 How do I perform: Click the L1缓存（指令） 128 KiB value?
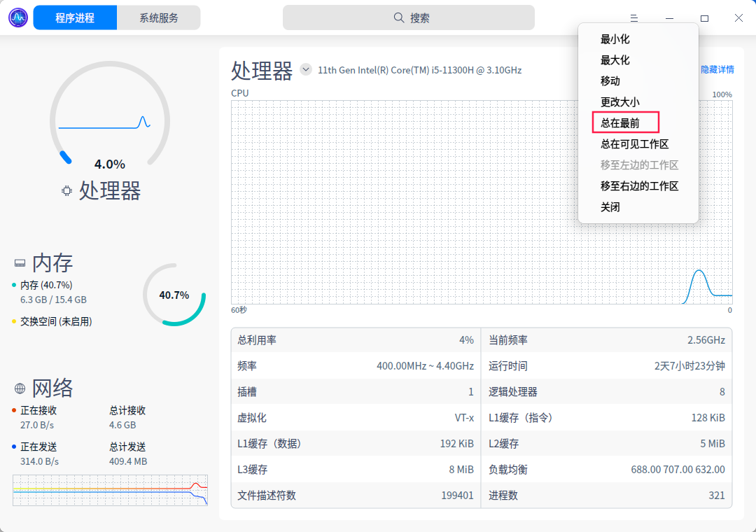[x=708, y=418]
